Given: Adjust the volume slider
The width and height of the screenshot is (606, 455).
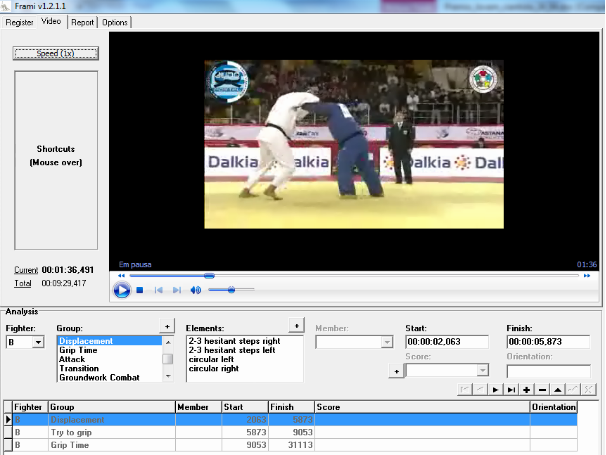Looking at the screenshot, I should pos(232,290).
